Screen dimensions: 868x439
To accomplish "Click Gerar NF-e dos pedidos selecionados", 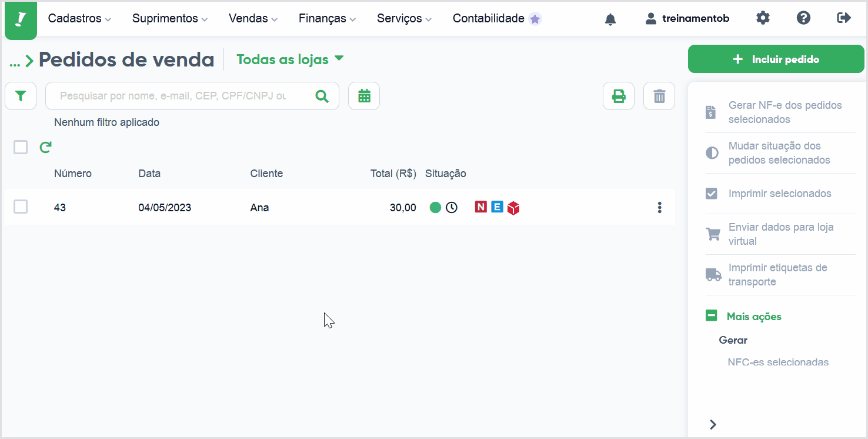I will 785,112.
